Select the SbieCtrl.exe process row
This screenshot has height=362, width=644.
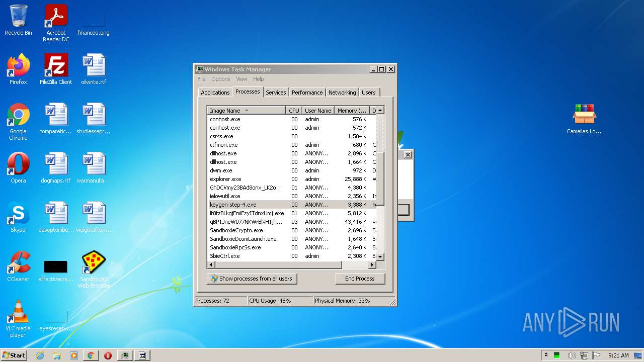click(x=292, y=256)
